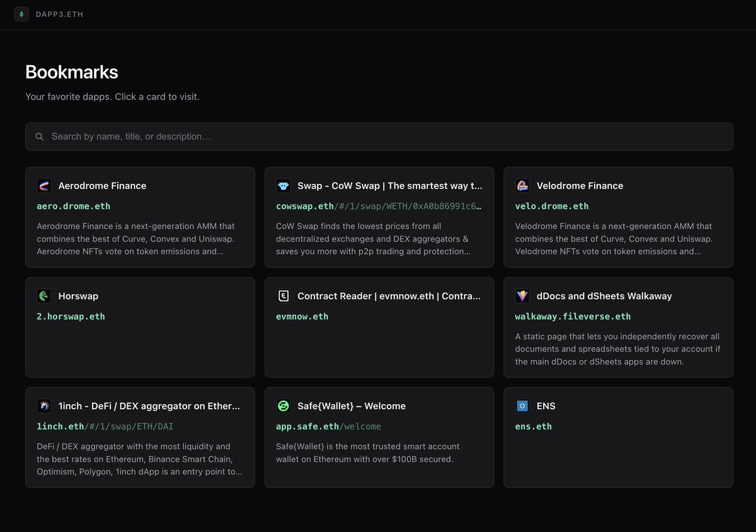
Task: Click the Velodrome Finance favicon
Action: pyautogui.click(x=522, y=186)
